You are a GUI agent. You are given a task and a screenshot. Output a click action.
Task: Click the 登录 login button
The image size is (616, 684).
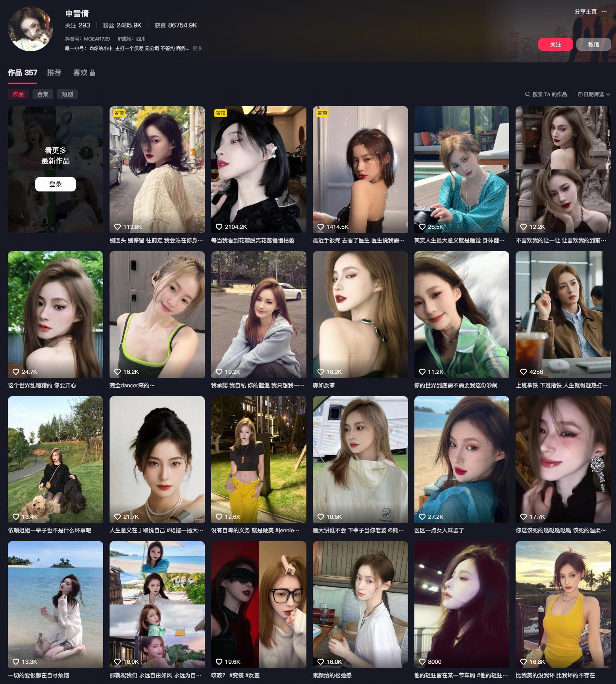56,184
